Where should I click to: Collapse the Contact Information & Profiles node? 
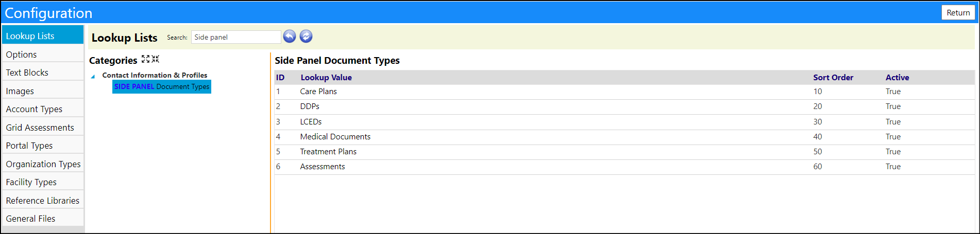click(93, 77)
